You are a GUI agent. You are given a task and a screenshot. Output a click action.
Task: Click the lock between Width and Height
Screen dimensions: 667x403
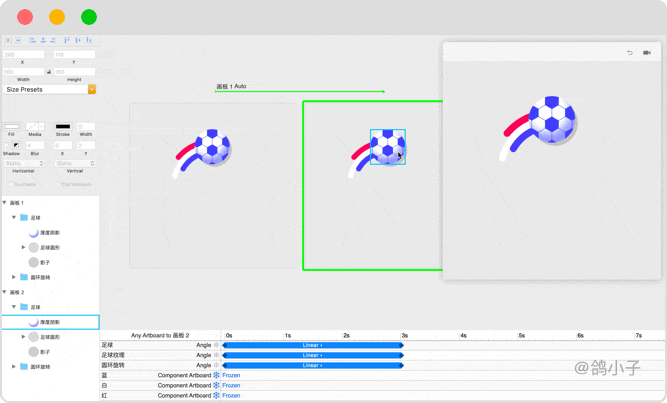click(x=49, y=72)
